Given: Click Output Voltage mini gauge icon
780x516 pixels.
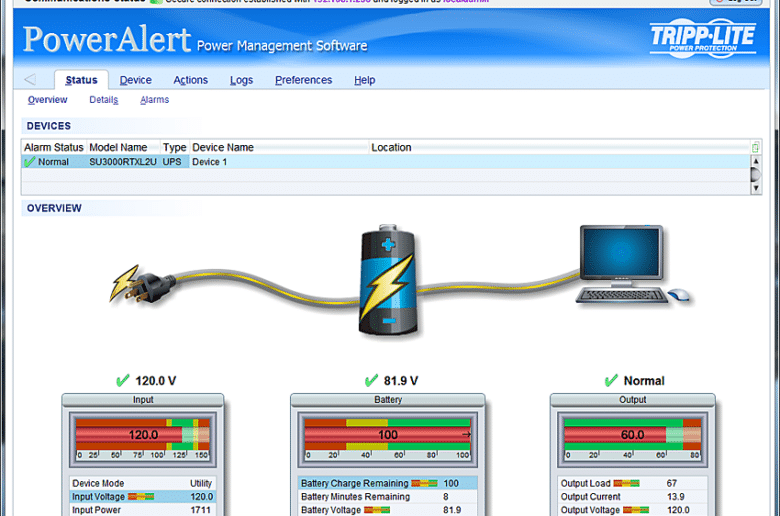Looking at the screenshot, I should (x=636, y=510).
